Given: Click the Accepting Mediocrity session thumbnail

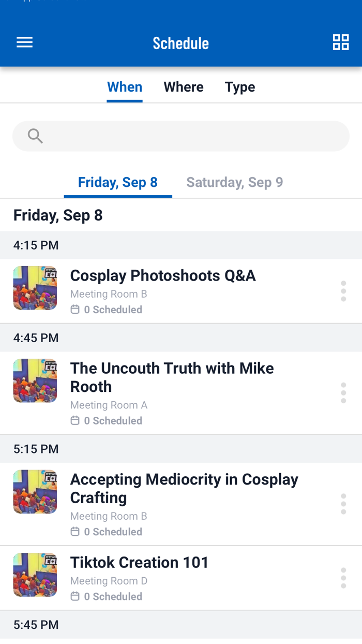Looking at the screenshot, I should click(x=35, y=492).
